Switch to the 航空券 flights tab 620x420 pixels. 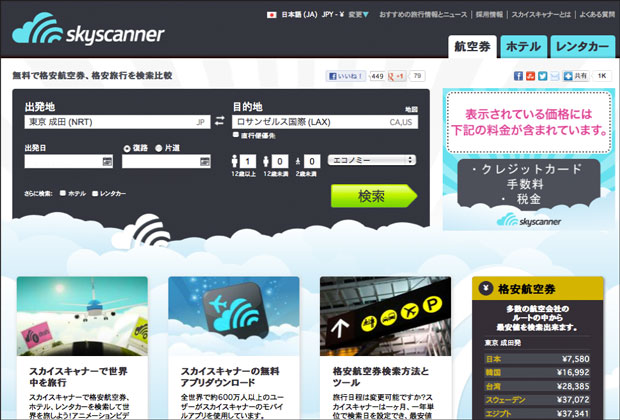[473, 47]
